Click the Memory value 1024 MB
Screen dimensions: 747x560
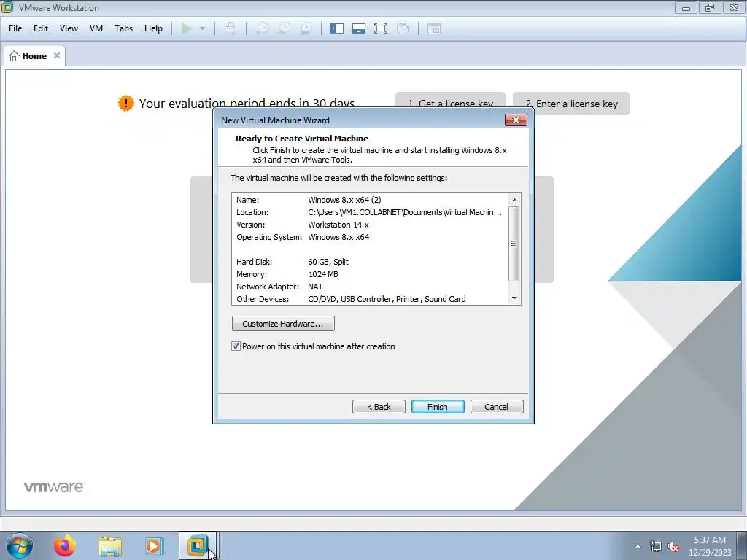[x=323, y=274]
